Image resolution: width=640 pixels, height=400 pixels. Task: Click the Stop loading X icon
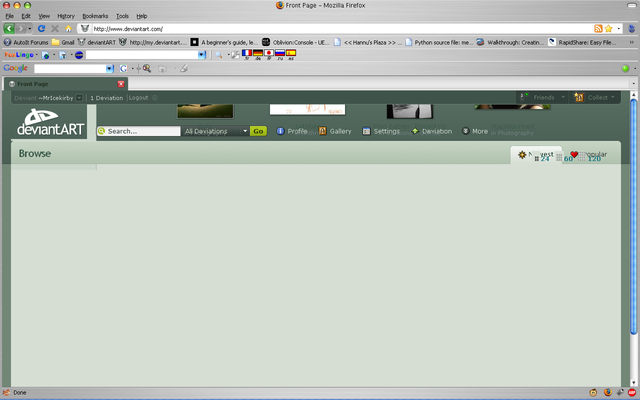(x=55, y=29)
